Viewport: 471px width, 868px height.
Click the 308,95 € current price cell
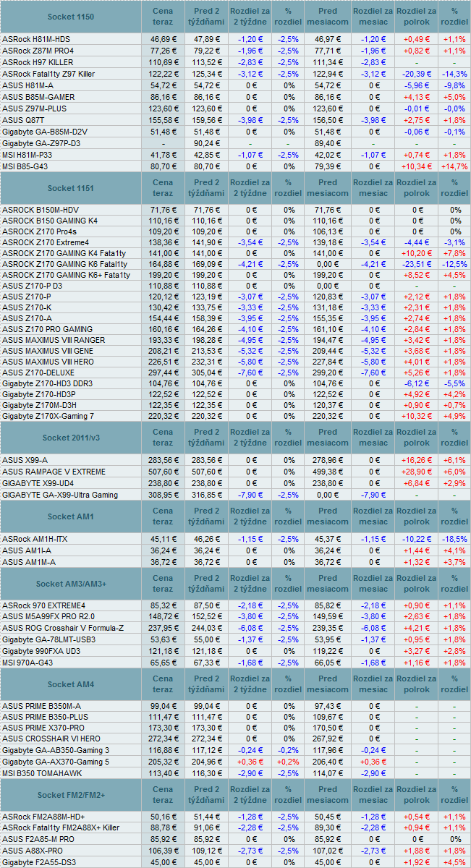click(164, 495)
